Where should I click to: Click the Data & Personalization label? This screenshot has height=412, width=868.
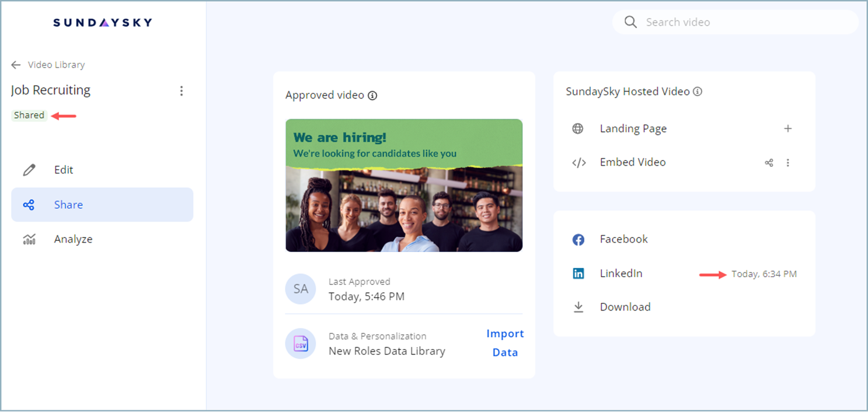coord(378,336)
